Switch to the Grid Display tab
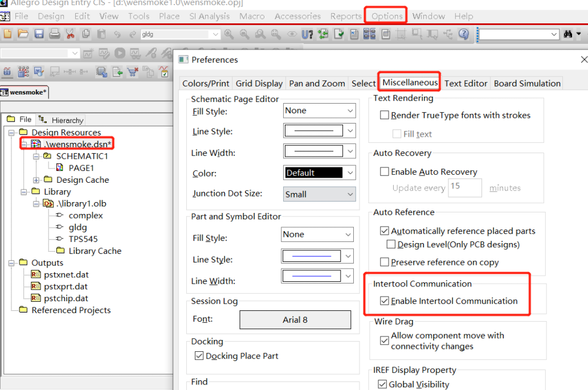 pos(259,83)
